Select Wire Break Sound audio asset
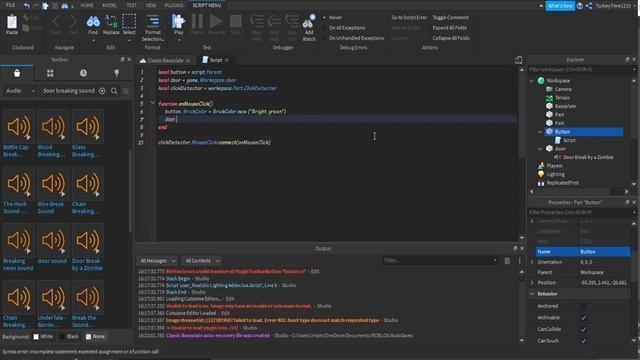The height and width of the screenshot is (360, 640). tap(53, 191)
